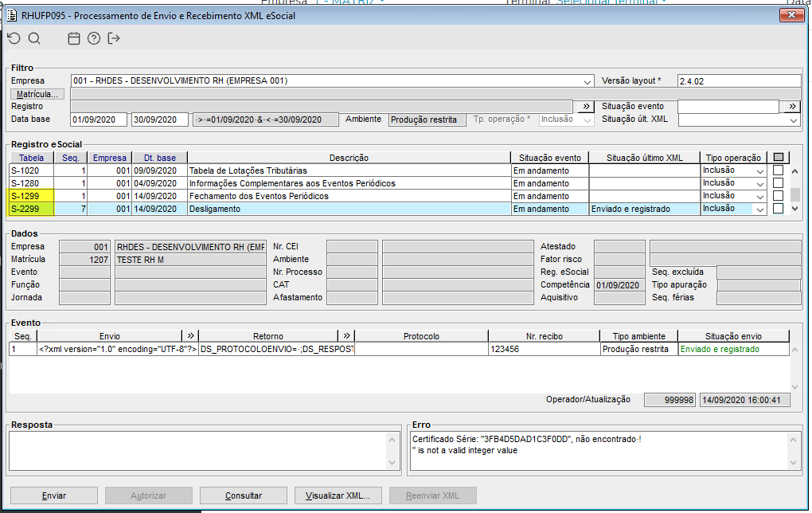Check the box for row S-1280
This screenshot has height=513, width=812.
778,183
